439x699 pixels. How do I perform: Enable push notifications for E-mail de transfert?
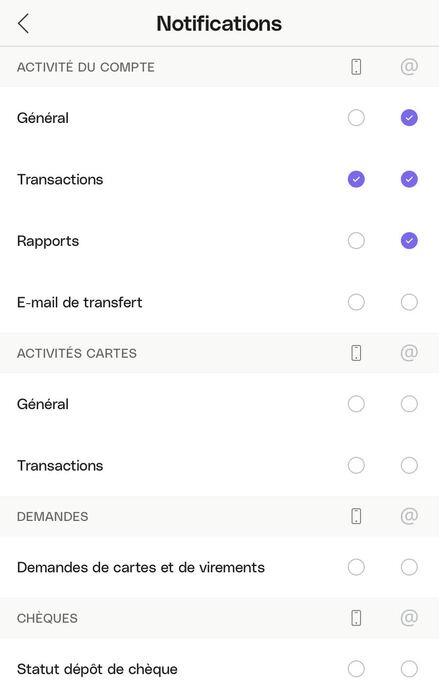tap(356, 302)
